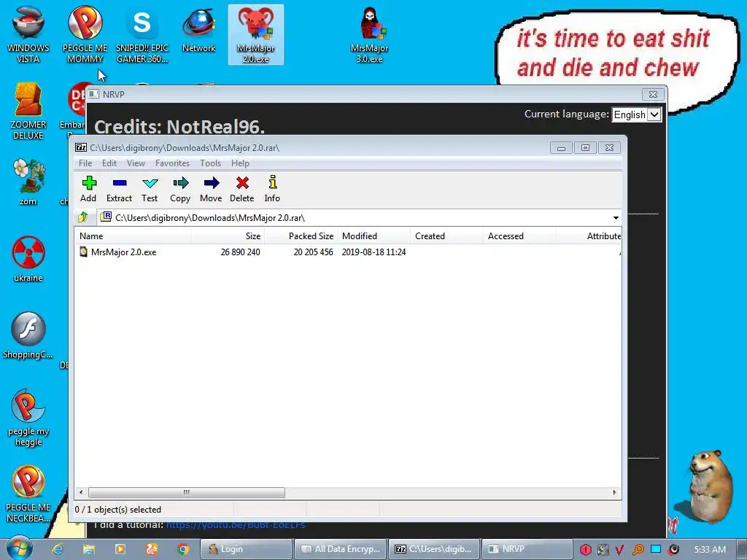Click the scrollbar left arrow in 7-Zip

pos(81,492)
